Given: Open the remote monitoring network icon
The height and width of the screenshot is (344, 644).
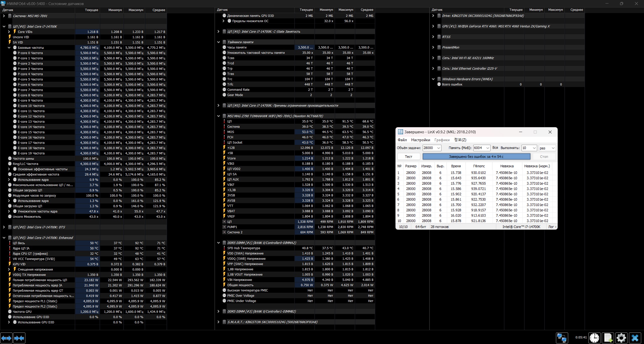Looking at the screenshot, I should [x=562, y=338].
